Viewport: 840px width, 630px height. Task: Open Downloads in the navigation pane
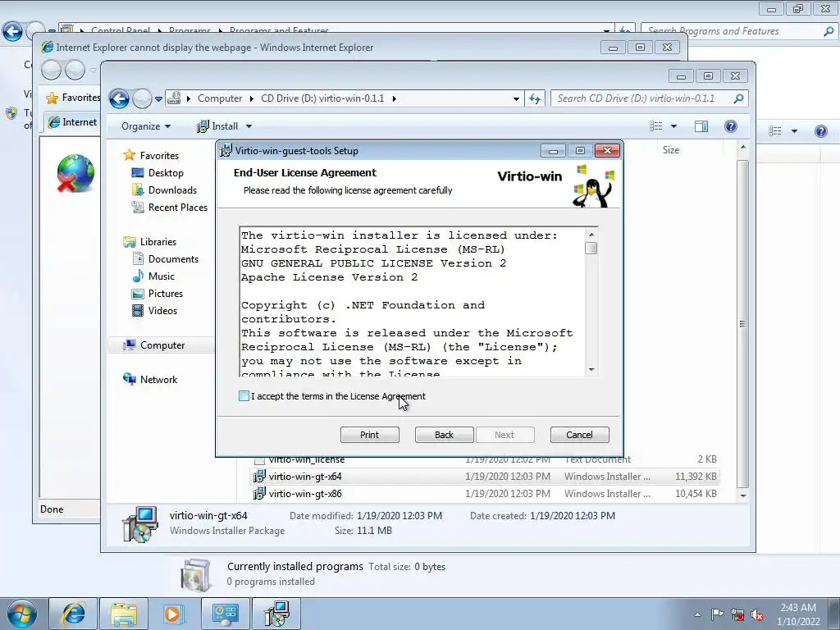(x=172, y=189)
